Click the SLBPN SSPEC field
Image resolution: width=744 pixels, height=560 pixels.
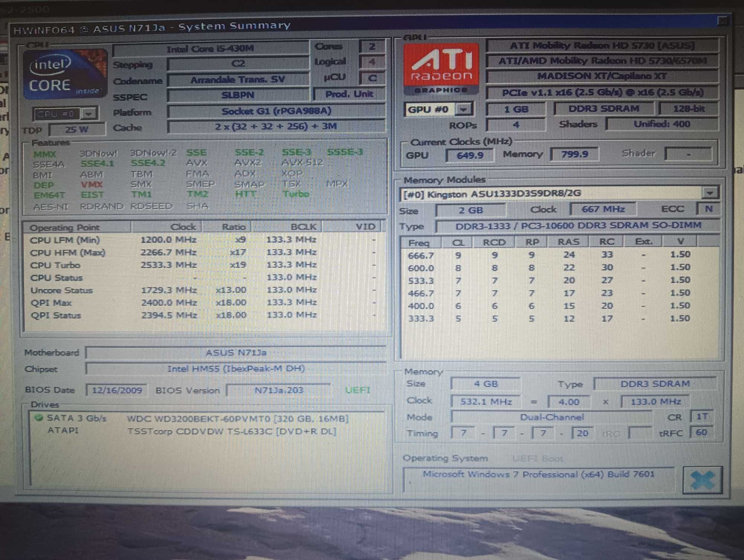click(x=238, y=95)
